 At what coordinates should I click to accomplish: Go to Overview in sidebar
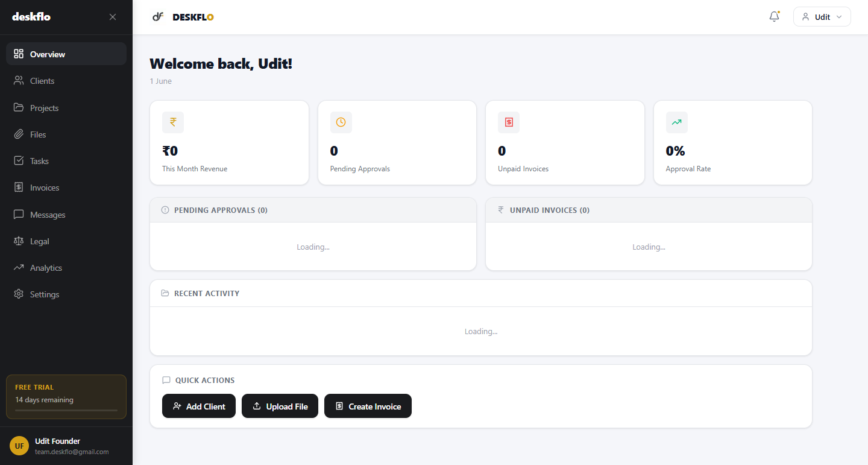point(66,54)
